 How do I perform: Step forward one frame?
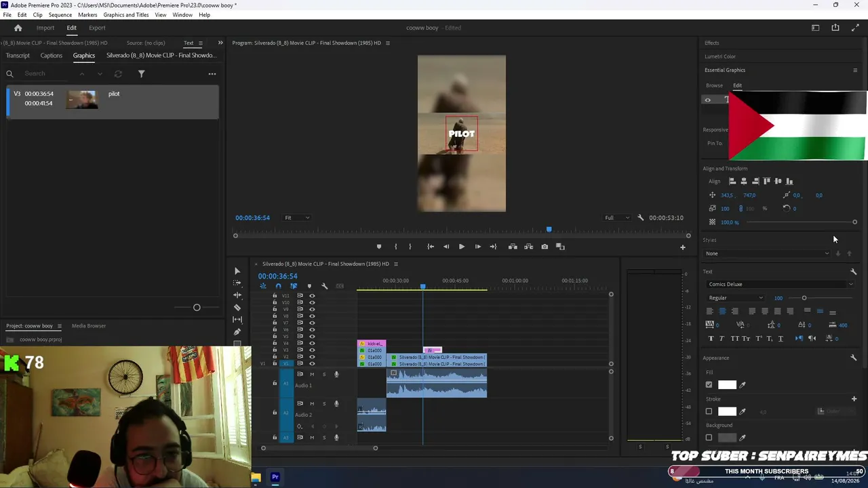[x=477, y=247]
